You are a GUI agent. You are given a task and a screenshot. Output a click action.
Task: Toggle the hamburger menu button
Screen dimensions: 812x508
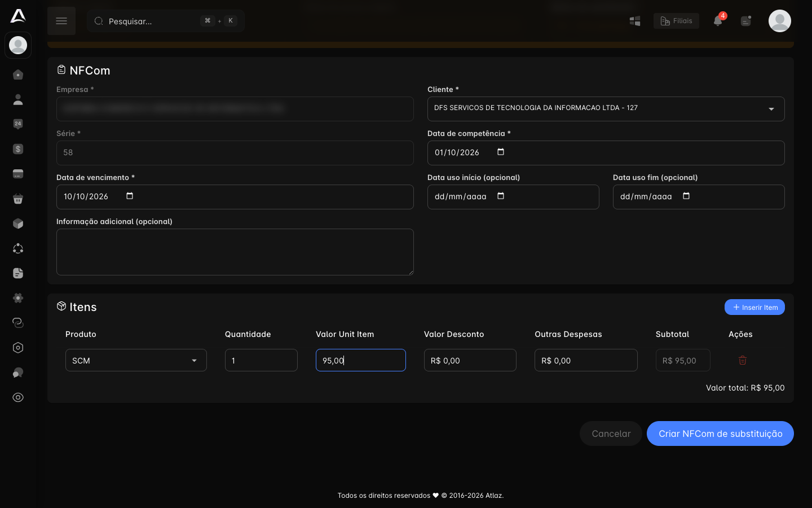[x=61, y=21]
